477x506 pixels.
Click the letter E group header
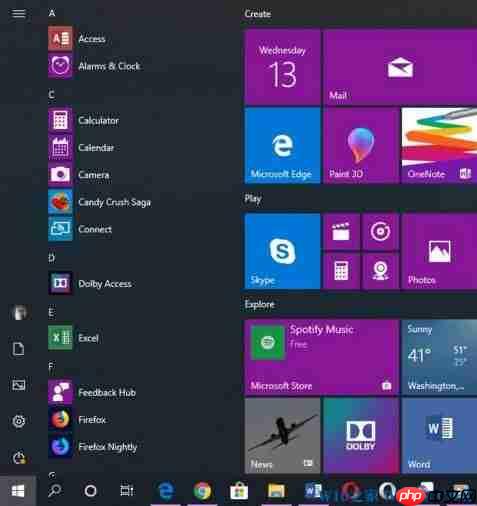click(51, 312)
